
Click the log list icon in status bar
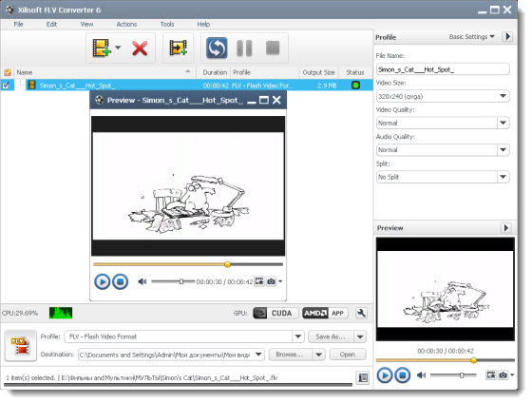[363, 377]
